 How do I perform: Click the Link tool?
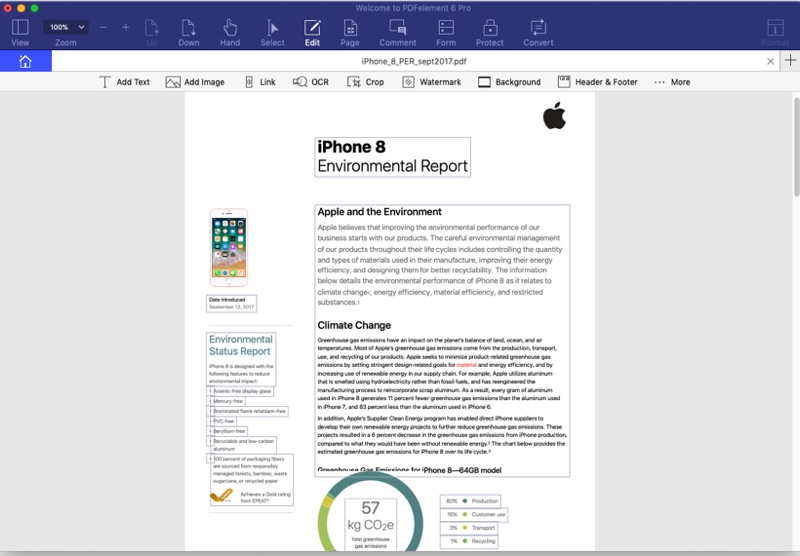point(260,82)
